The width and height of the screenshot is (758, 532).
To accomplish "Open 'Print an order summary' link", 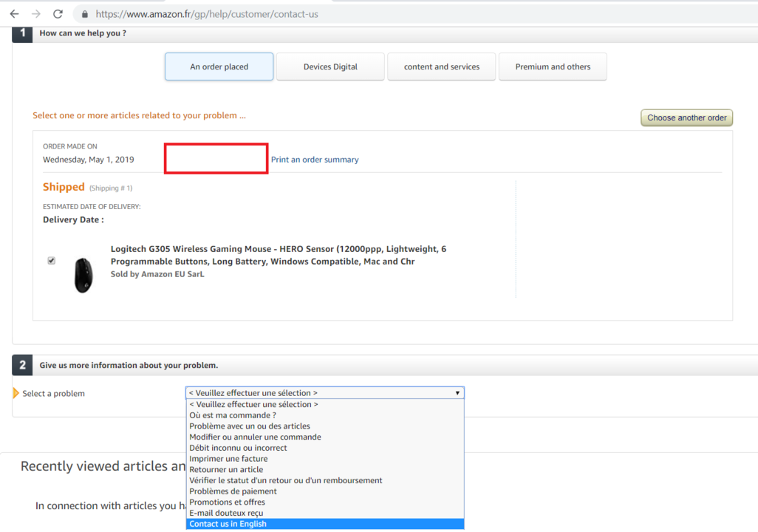I will click(315, 160).
